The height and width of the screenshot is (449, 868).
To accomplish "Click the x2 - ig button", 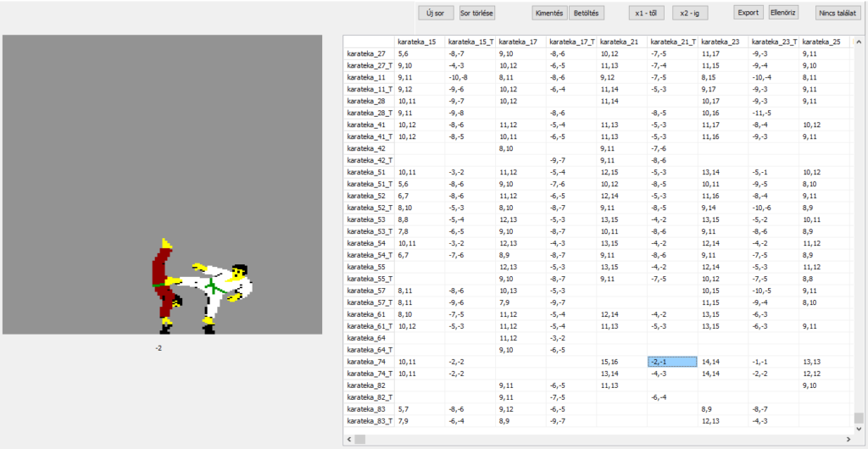I will point(693,13).
